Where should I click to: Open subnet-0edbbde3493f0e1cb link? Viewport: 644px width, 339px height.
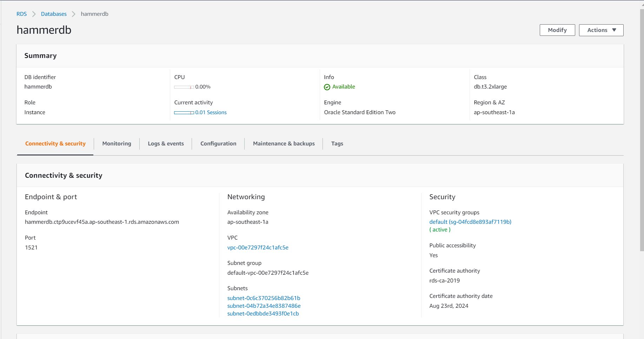tap(263, 314)
